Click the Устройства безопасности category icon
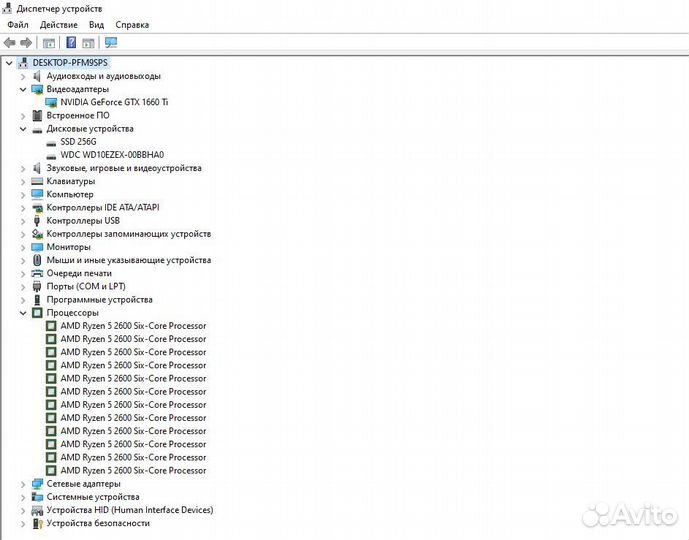 (38, 523)
